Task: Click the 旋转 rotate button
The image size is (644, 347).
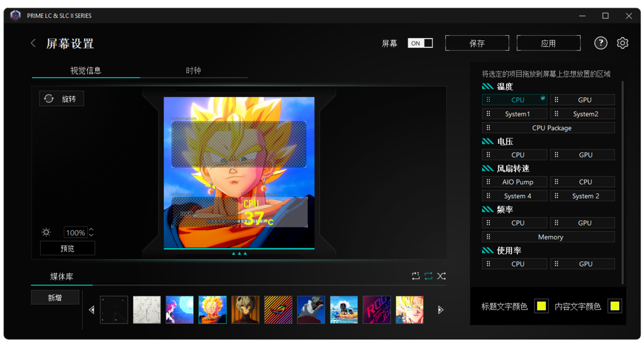Action: [62, 99]
